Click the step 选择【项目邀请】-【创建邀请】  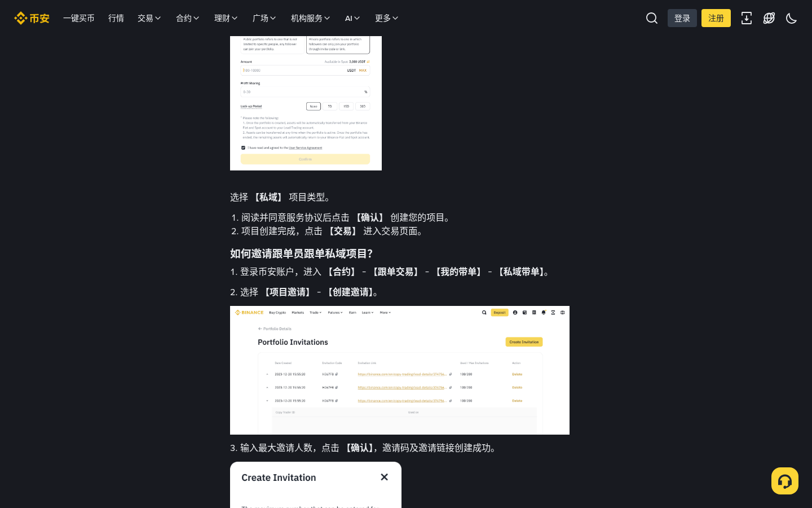pos(304,292)
